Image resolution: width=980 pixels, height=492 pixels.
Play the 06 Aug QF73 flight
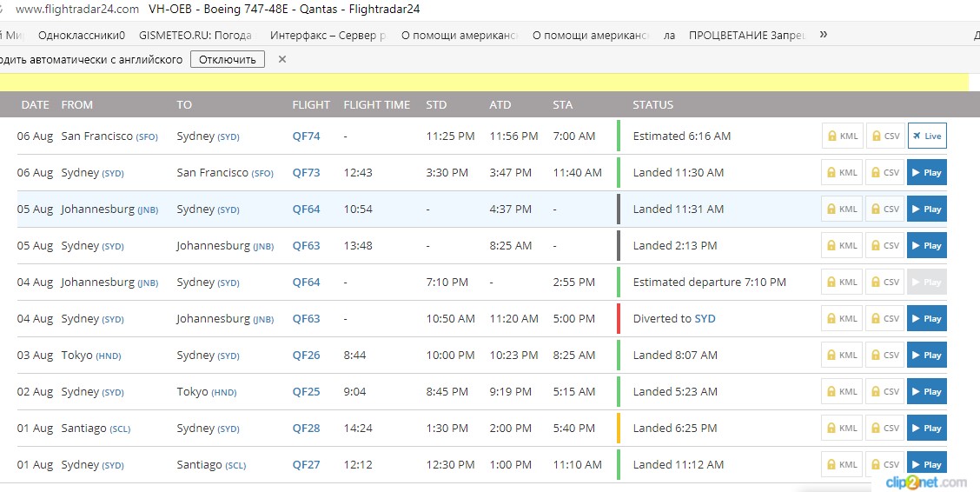coord(927,172)
